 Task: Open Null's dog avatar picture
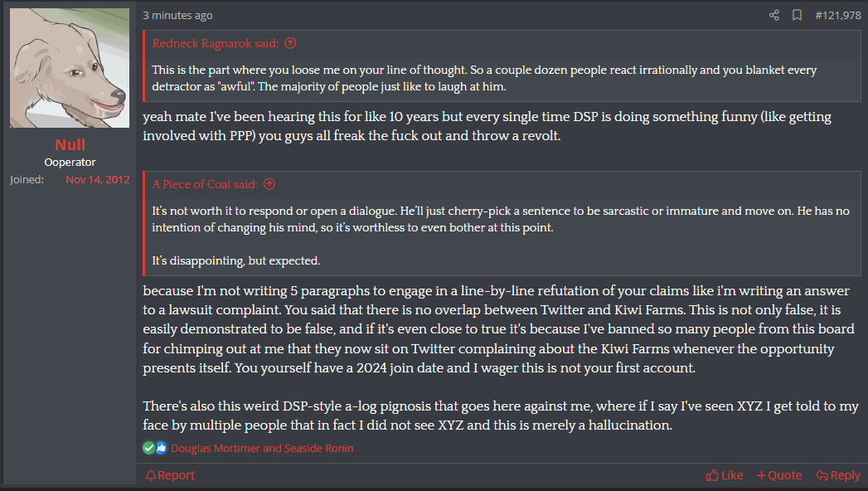(x=70, y=68)
